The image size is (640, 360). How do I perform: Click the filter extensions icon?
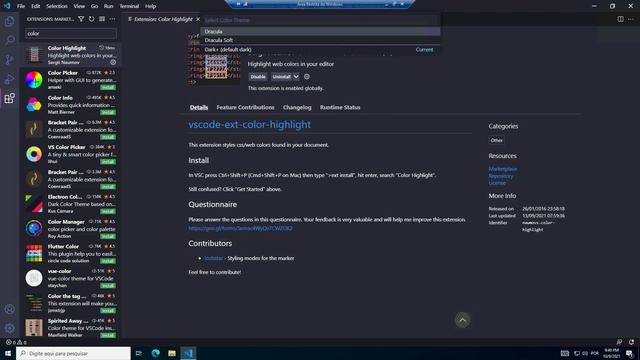point(81,19)
